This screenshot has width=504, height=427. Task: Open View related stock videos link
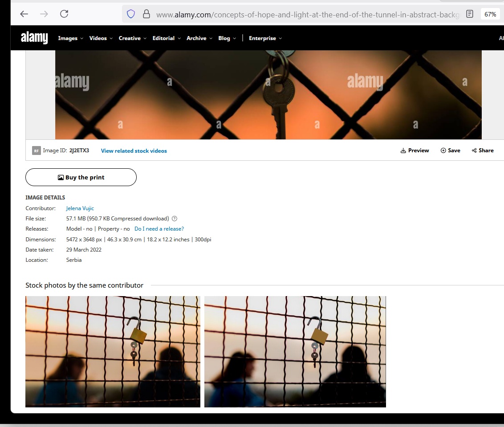click(x=134, y=151)
